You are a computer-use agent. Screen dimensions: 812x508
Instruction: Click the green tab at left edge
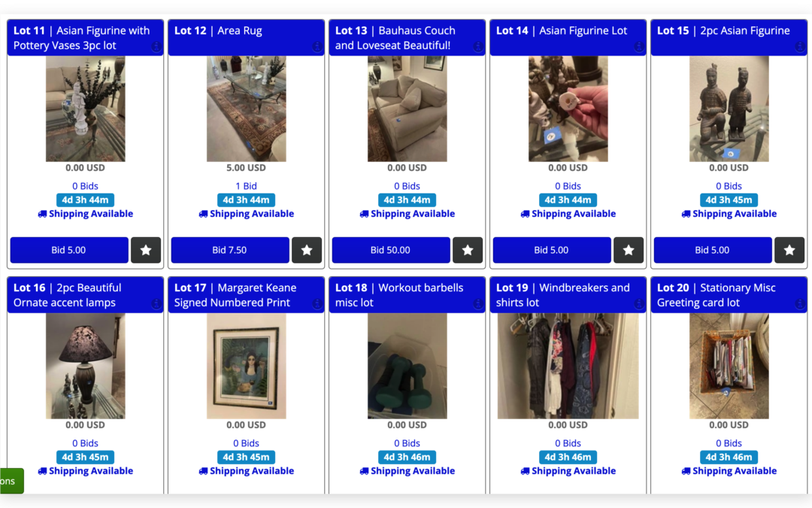tap(11, 481)
